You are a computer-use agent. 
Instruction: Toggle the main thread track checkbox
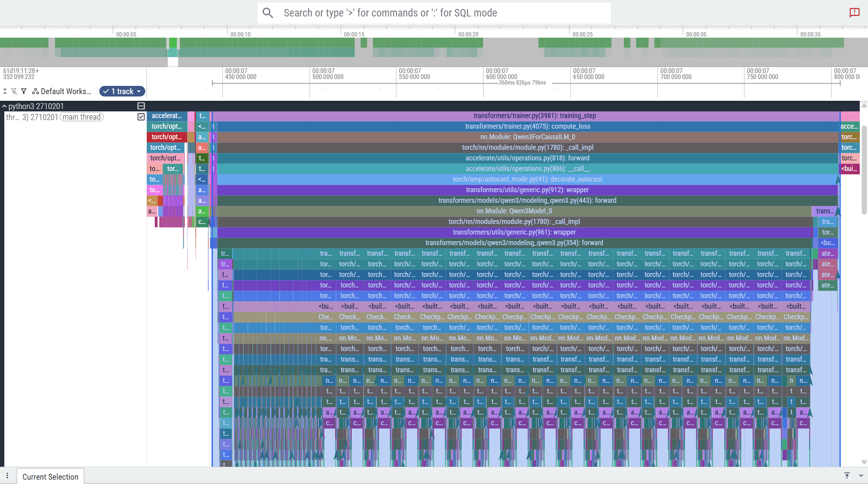coord(141,117)
